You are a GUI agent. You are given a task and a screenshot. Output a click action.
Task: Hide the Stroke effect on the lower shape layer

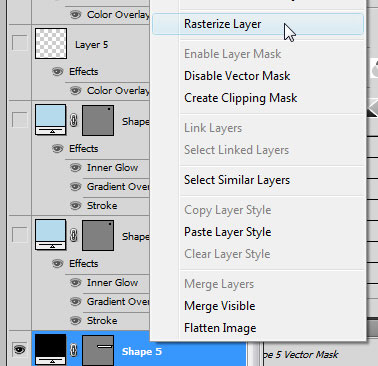click(x=76, y=320)
